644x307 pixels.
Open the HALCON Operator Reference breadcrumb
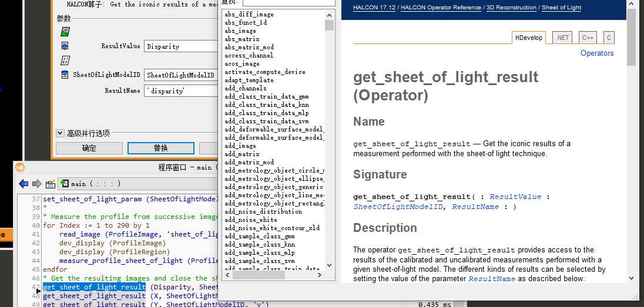(x=441, y=8)
